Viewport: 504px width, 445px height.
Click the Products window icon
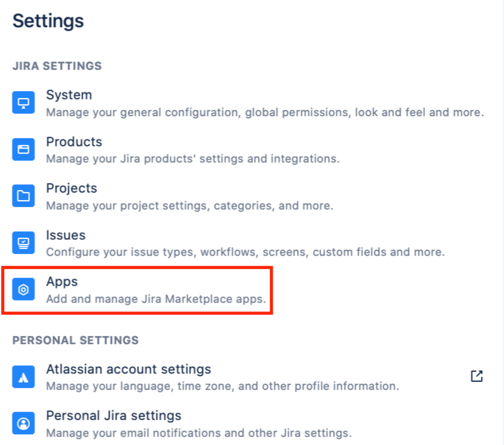23,149
